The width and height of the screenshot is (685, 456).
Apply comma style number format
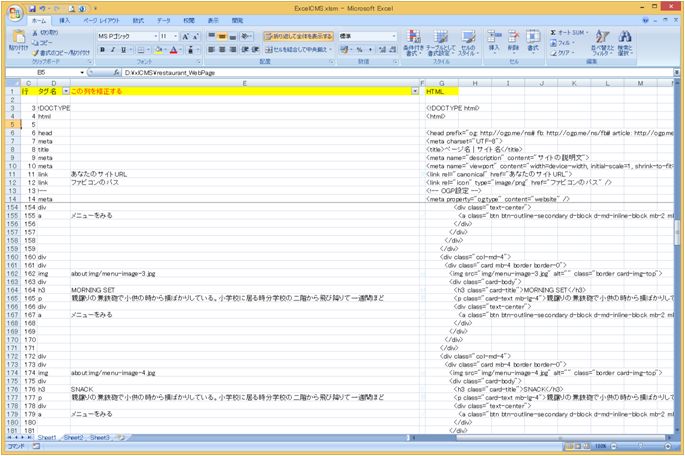pyautogui.click(x=370, y=50)
